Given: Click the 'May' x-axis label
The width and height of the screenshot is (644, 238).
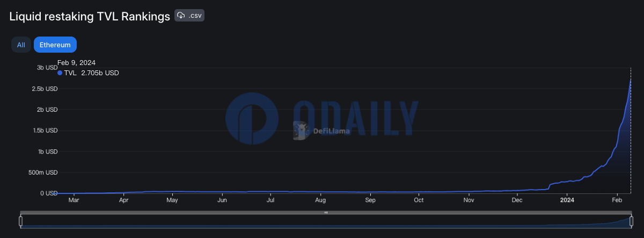Looking at the screenshot, I should [x=172, y=200].
